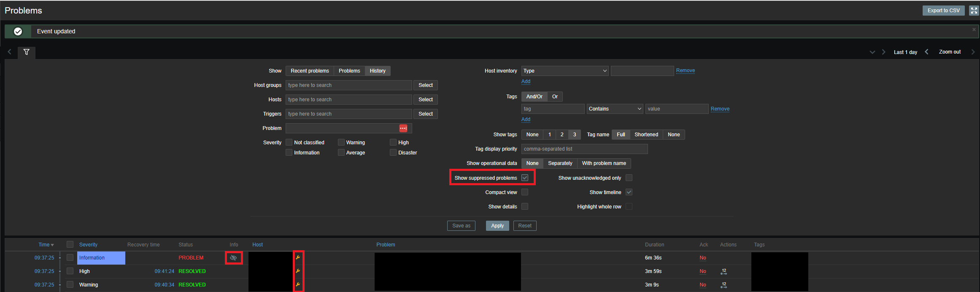Click suppressed eye icon in Information row
The height and width of the screenshot is (292, 980).
click(233, 257)
